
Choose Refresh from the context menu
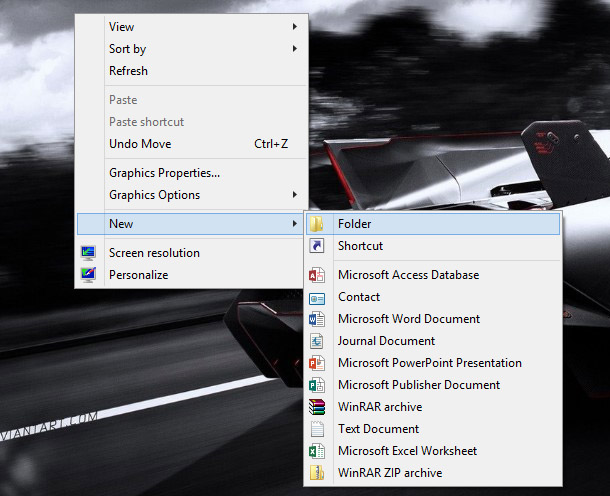click(x=192, y=71)
